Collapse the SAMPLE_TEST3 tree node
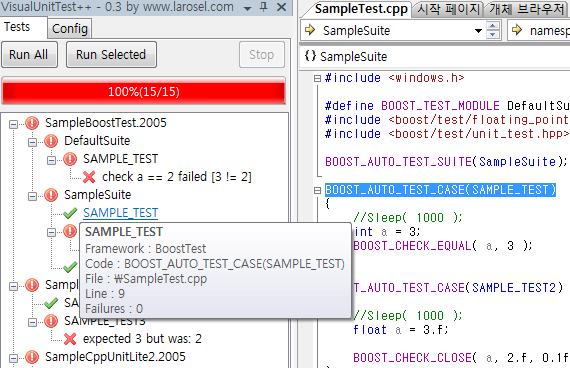 32,322
